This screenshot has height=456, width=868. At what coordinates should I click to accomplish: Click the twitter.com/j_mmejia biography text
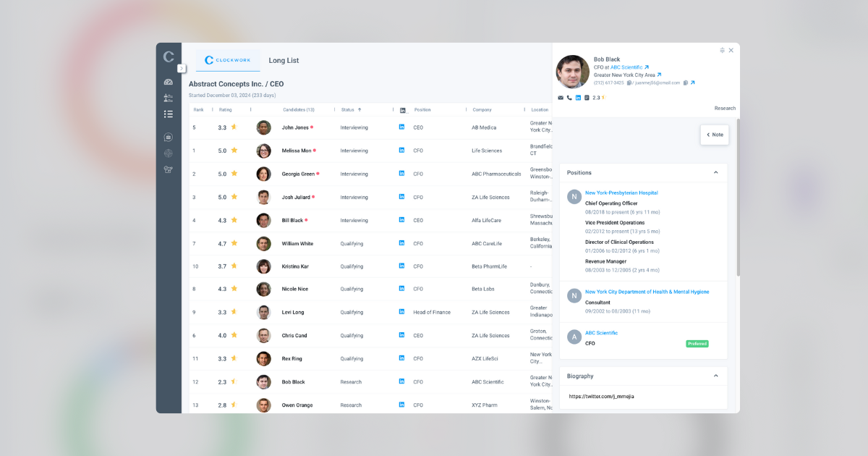pyautogui.click(x=601, y=397)
